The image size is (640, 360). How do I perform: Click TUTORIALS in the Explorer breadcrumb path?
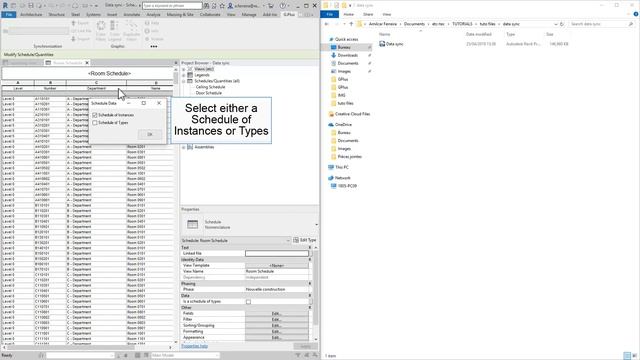pos(462,24)
